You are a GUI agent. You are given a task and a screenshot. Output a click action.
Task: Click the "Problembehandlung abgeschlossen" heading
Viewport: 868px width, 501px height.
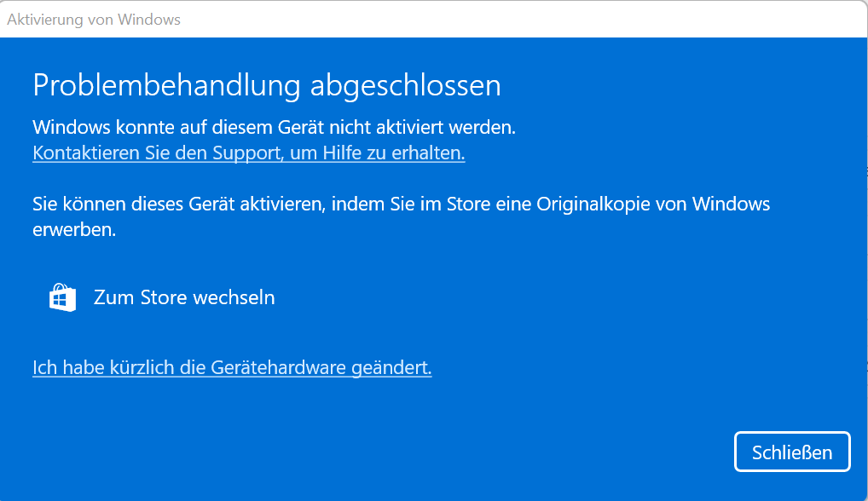(267, 85)
